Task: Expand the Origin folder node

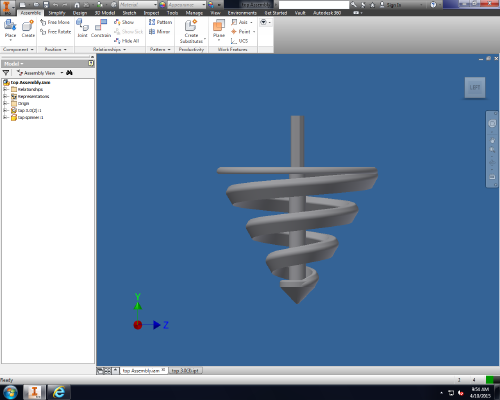Action: point(5,103)
